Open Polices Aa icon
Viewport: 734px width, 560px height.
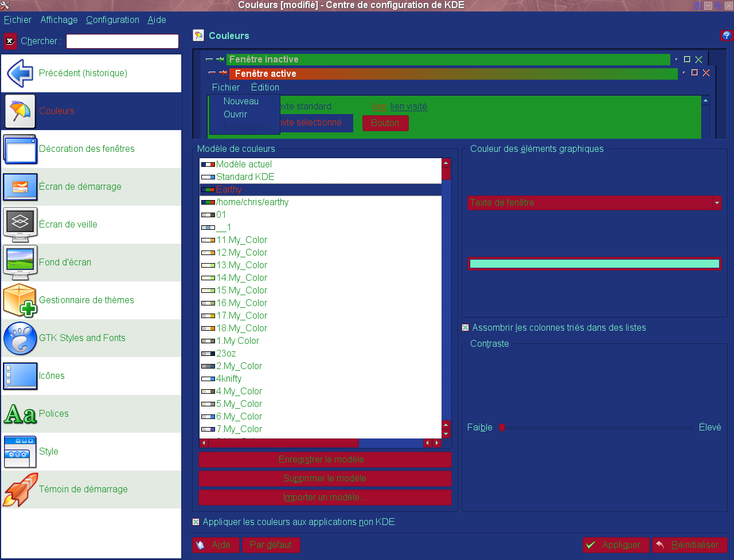tap(20, 414)
